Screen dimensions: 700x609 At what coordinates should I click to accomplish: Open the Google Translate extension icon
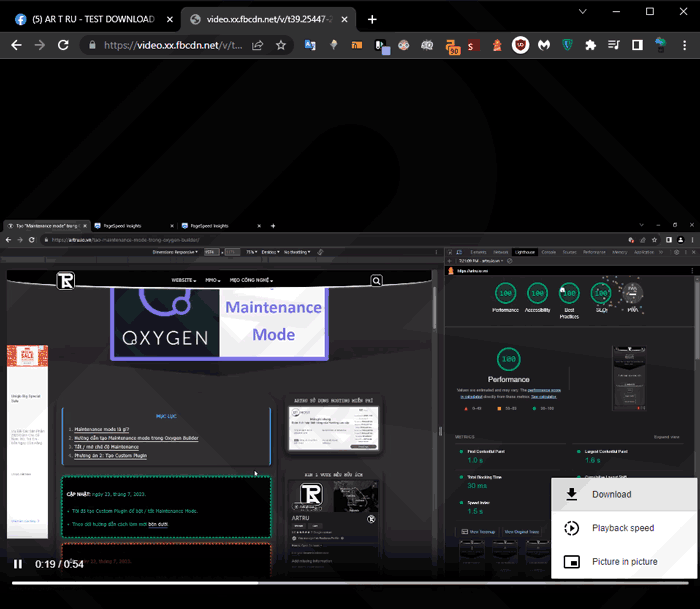tap(310, 45)
